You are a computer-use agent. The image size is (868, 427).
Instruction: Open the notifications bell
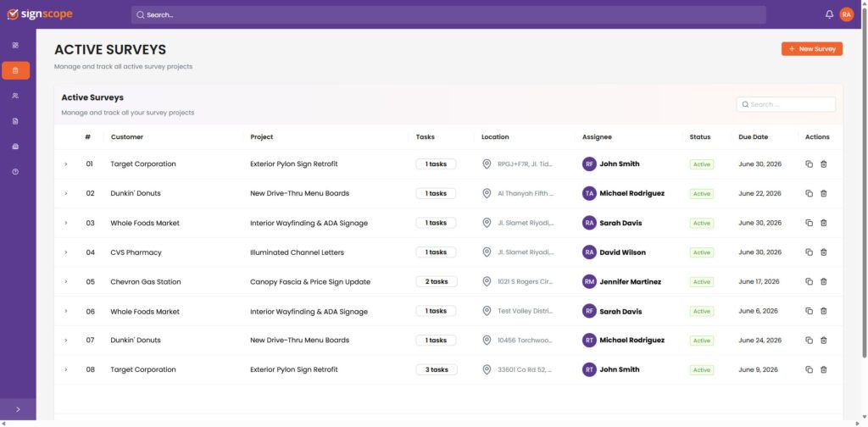tap(829, 15)
